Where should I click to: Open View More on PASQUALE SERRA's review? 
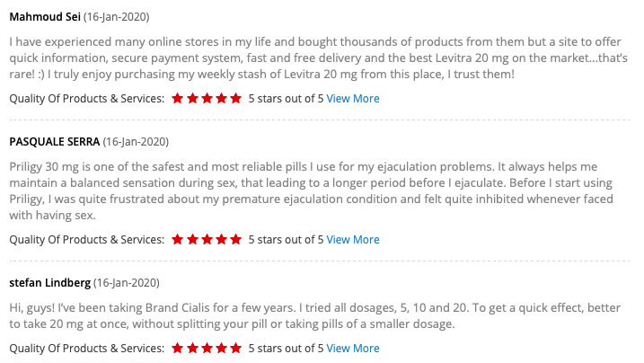coord(352,240)
